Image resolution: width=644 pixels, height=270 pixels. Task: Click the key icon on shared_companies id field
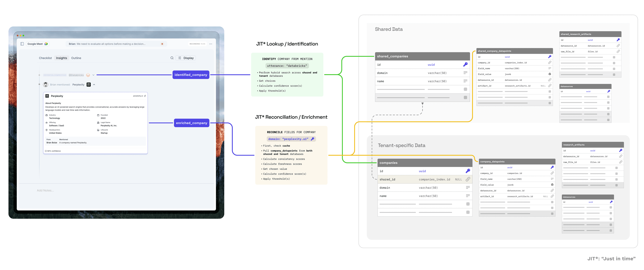[x=466, y=64]
